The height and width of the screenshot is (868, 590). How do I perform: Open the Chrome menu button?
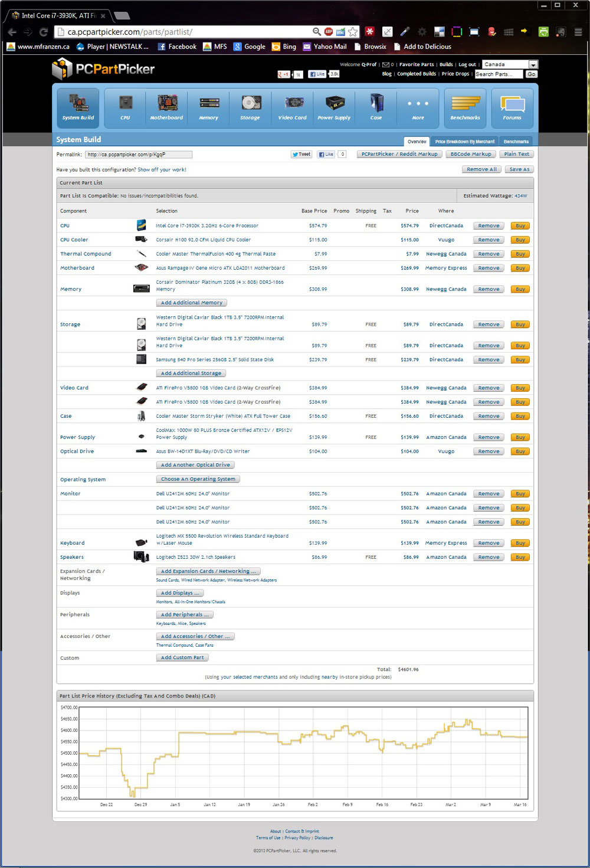578,32
